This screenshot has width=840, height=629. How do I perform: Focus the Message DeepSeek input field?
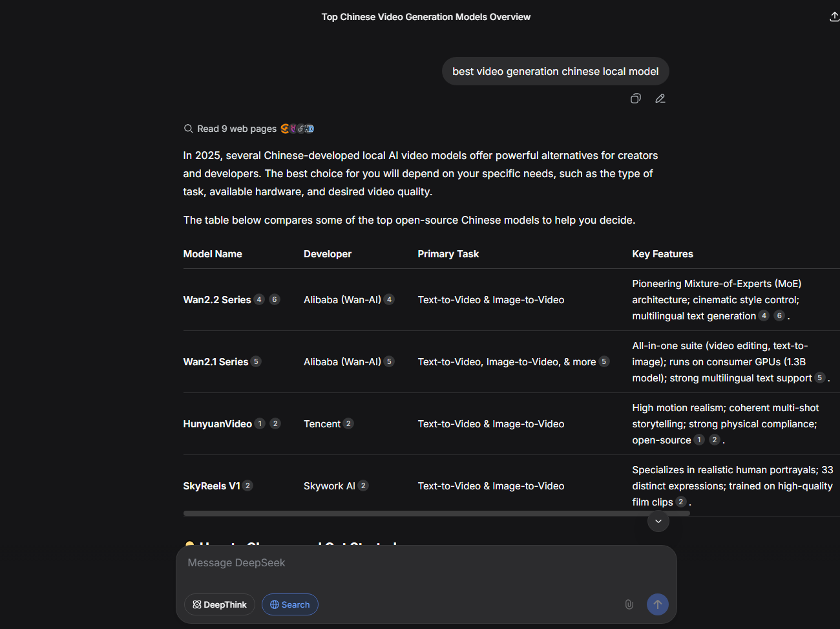pyautogui.click(x=426, y=563)
